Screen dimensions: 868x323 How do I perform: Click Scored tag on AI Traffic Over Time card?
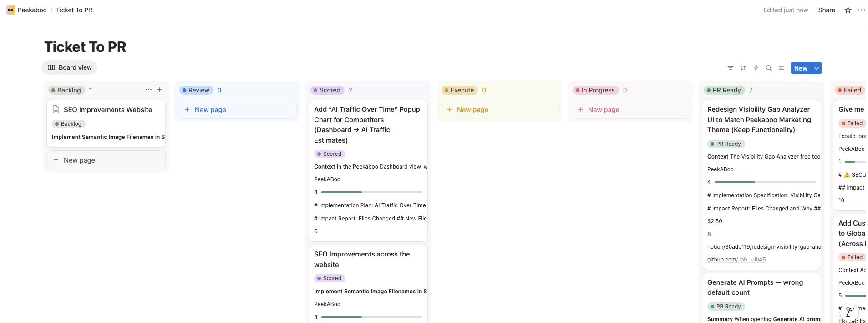[x=330, y=154]
